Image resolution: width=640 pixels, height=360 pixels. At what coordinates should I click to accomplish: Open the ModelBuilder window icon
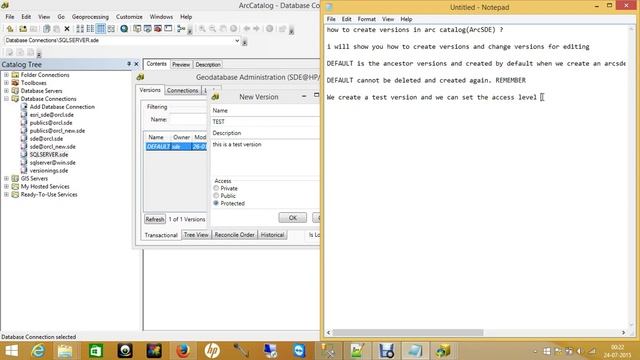(181, 29)
